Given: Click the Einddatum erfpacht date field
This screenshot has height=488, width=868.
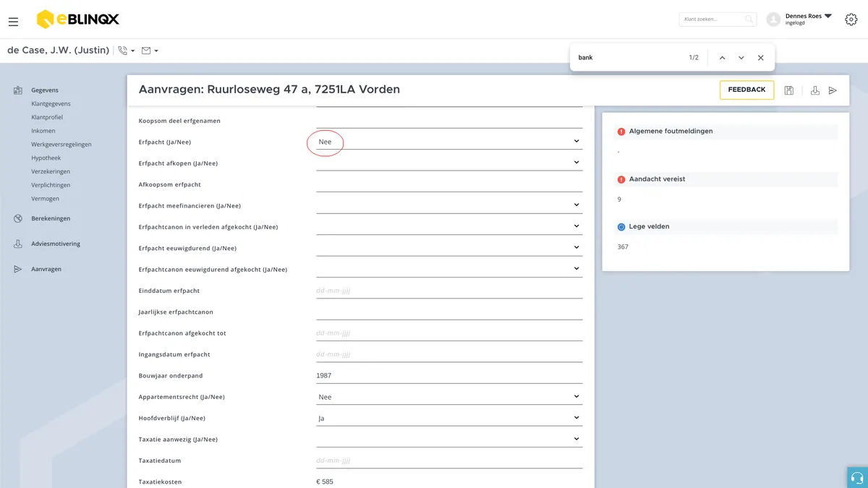Looking at the screenshot, I should pyautogui.click(x=449, y=291).
